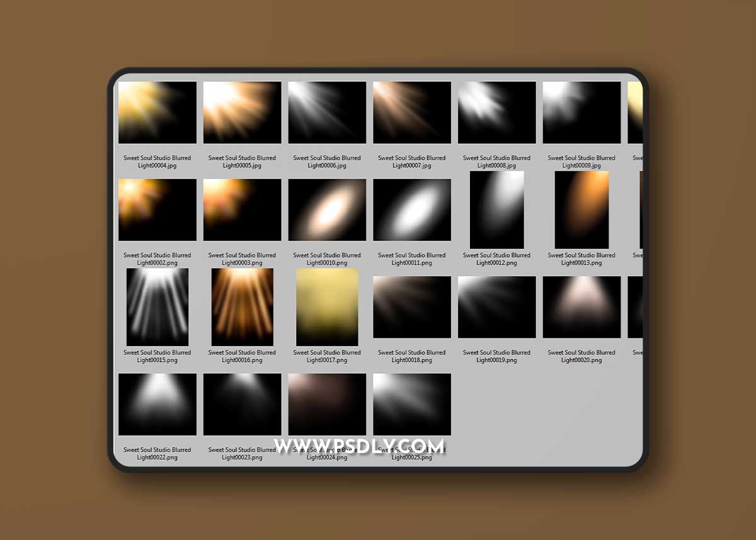
Task: Click the orange flare Light00003.png
Action: (x=242, y=209)
